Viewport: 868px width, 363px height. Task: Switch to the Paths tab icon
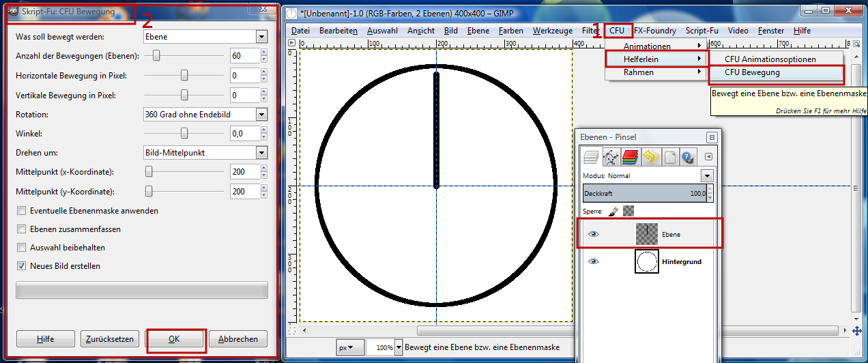tap(611, 157)
